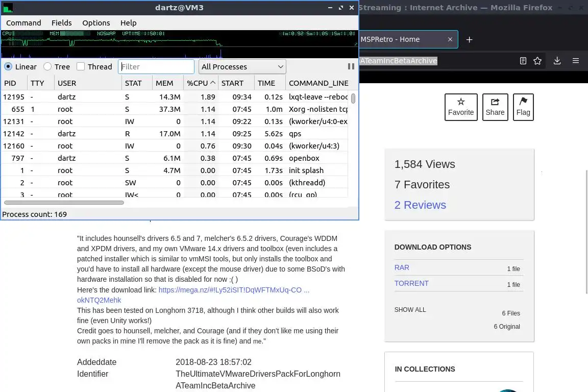Screen dimensions: 588x392
Task: Click the Firefox page vertical scrollbar
Action: [x=586, y=232]
